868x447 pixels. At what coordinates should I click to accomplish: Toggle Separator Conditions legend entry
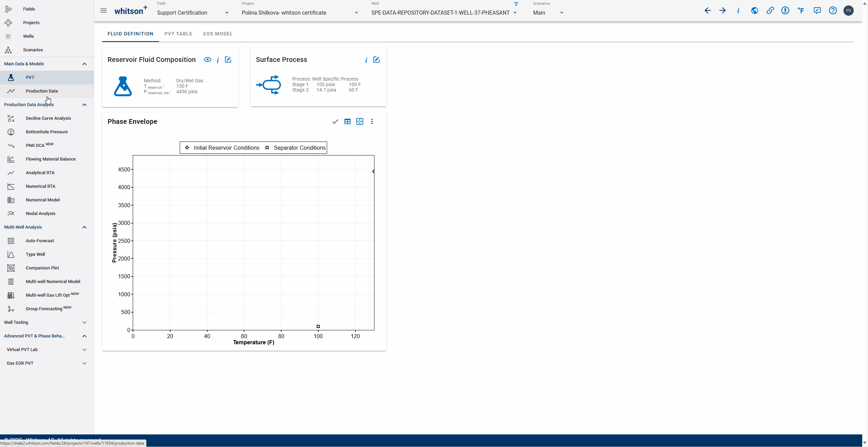(x=295, y=148)
